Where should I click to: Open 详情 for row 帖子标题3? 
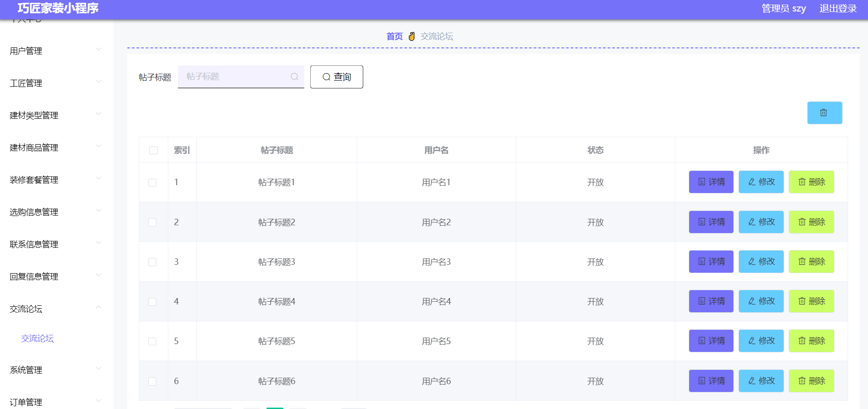click(x=711, y=262)
